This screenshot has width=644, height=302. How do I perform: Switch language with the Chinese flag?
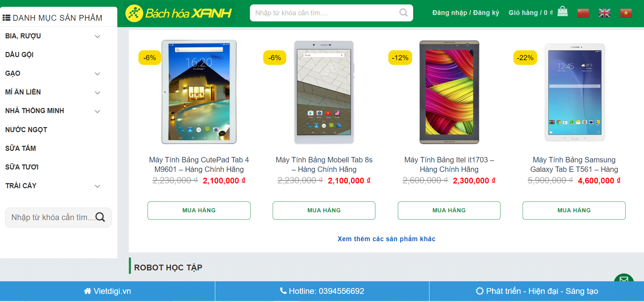coord(583,13)
